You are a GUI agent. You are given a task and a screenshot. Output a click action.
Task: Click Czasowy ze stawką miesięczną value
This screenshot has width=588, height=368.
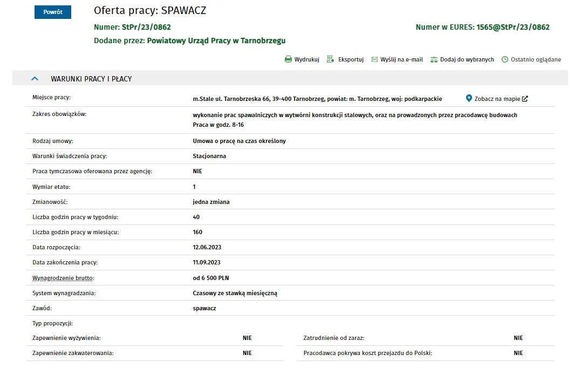[235, 293]
